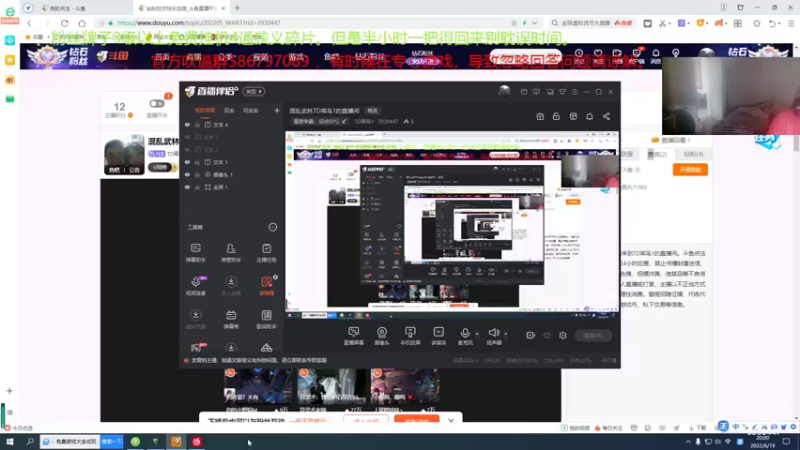Toggle preview eye icon in bottom control bar
This screenshot has width=800, height=450.
click(547, 335)
